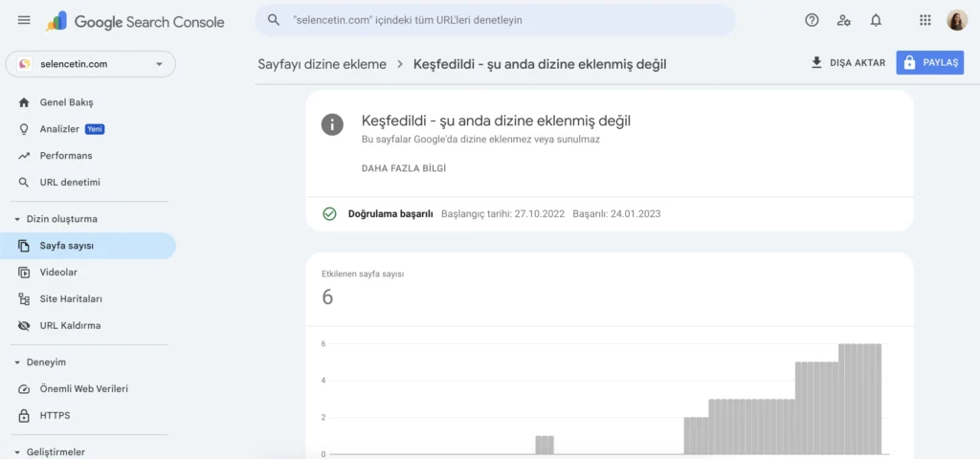This screenshot has height=459, width=980.
Task: Open the hamburger main menu
Action: [24, 20]
